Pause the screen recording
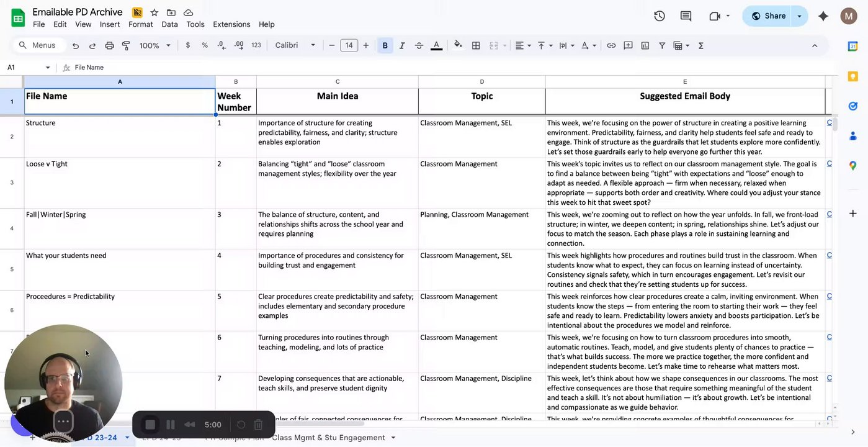The height and width of the screenshot is (447, 868). pyautogui.click(x=171, y=425)
